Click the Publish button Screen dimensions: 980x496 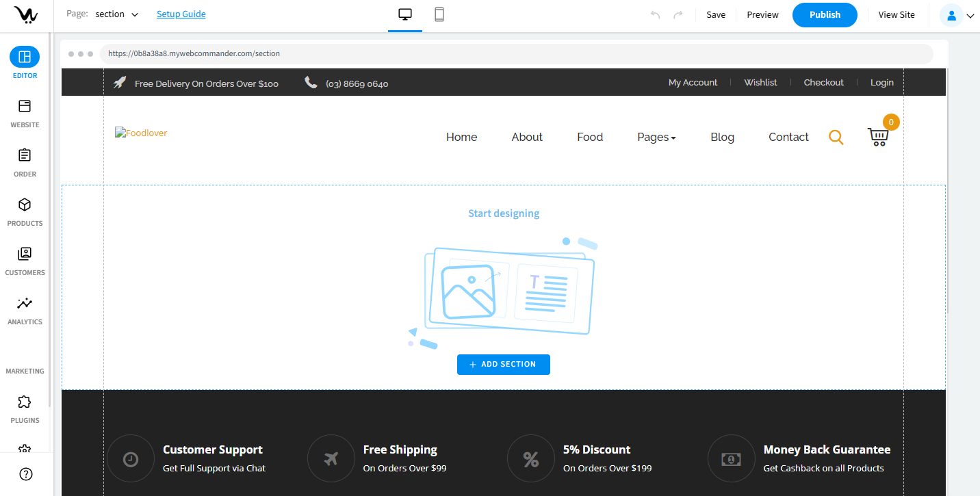pos(824,15)
